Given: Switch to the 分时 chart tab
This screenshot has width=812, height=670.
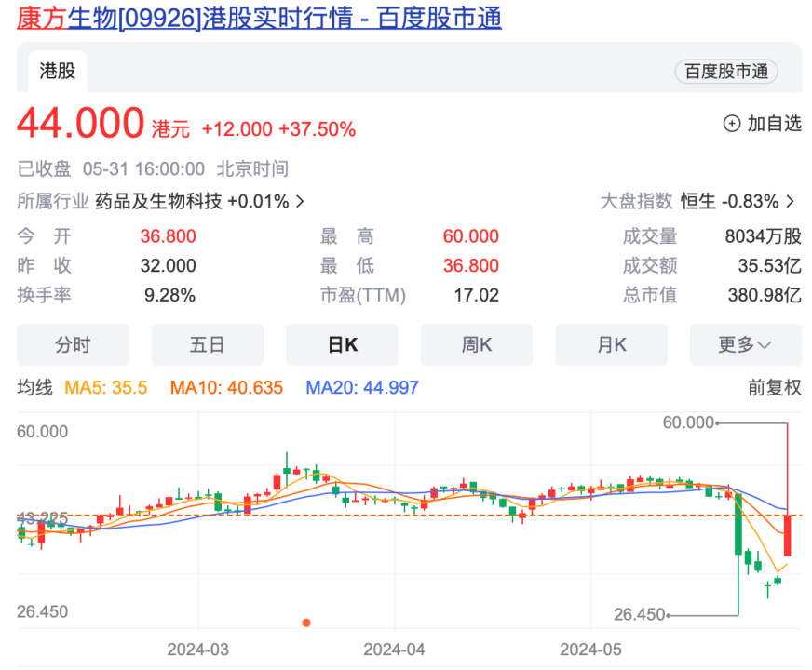Looking at the screenshot, I should click(x=73, y=344).
